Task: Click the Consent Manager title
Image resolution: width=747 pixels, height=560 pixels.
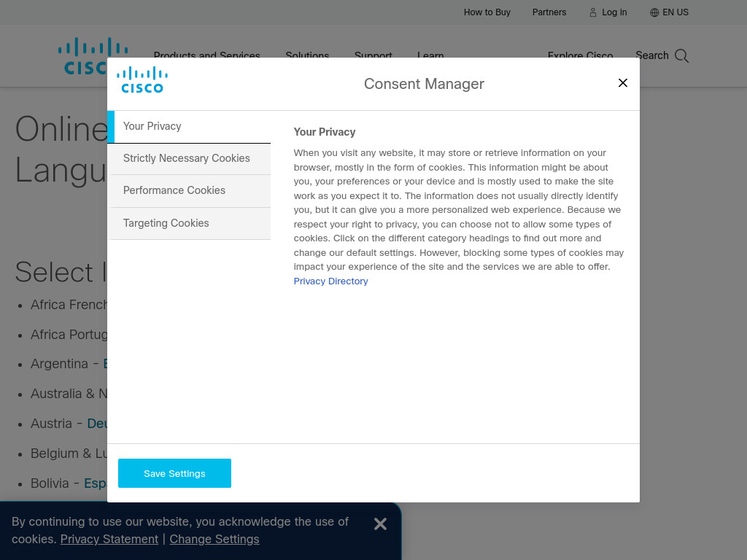Action: pyautogui.click(x=424, y=84)
